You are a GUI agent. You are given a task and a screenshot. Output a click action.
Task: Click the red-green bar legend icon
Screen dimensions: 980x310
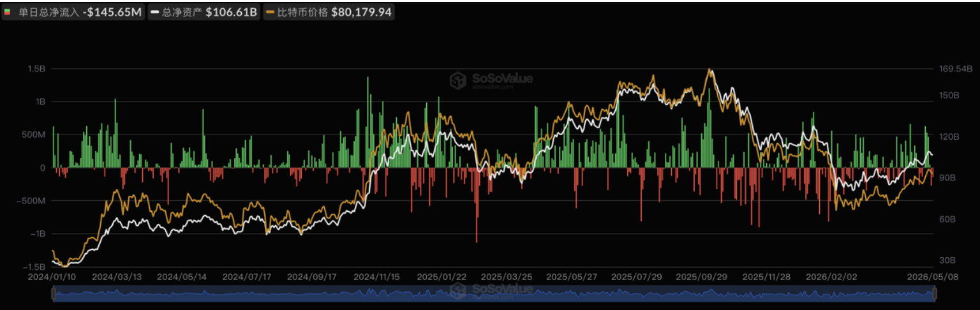[x=8, y=11]
